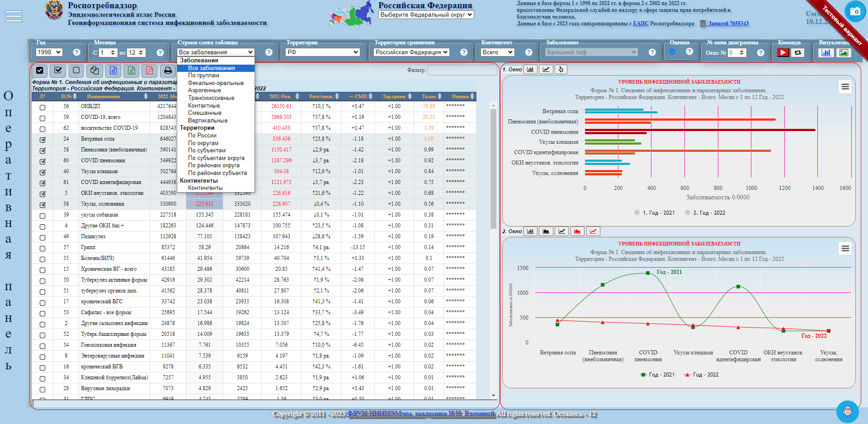Expand the Контингент dropdown showing Всего

click(497, 52)
